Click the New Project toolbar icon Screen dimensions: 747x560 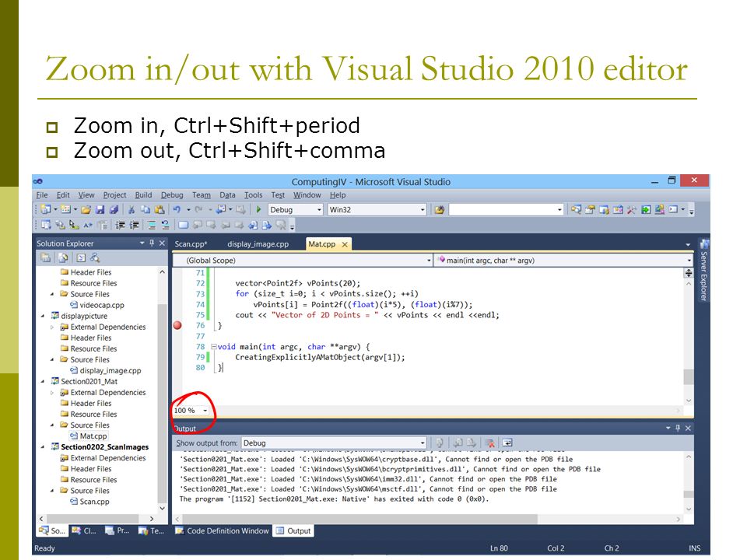tap(46, 209)
